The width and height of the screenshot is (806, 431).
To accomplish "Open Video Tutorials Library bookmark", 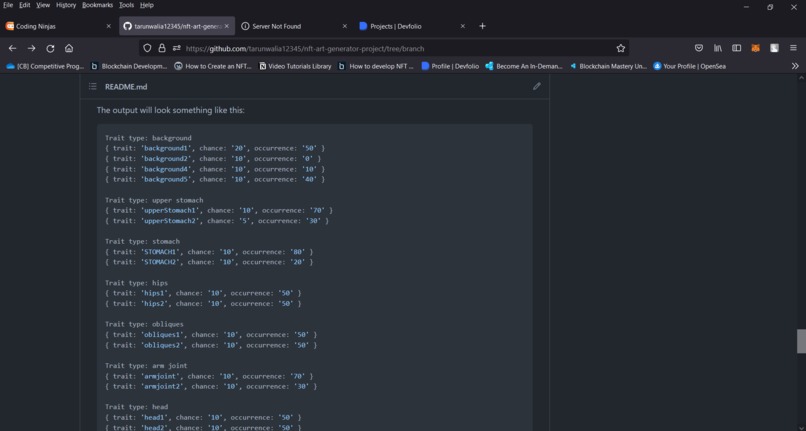I will (295, 66).
